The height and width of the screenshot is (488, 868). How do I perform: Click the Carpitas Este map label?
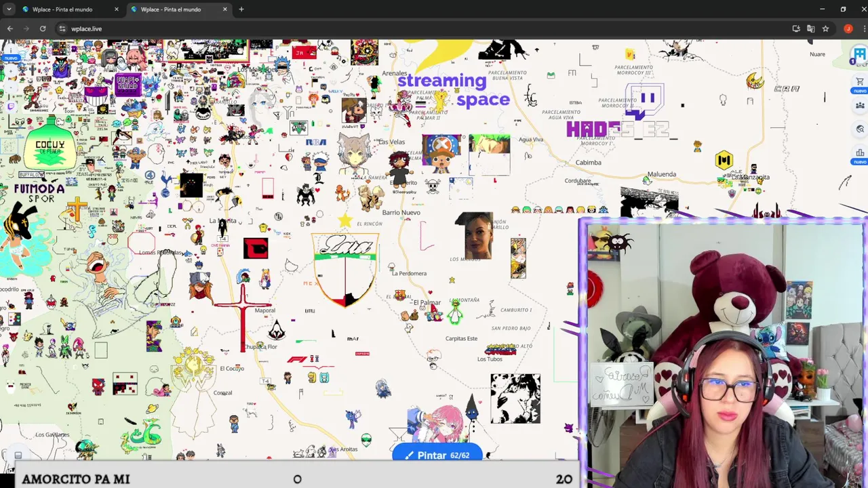click(x=462, y=338)
